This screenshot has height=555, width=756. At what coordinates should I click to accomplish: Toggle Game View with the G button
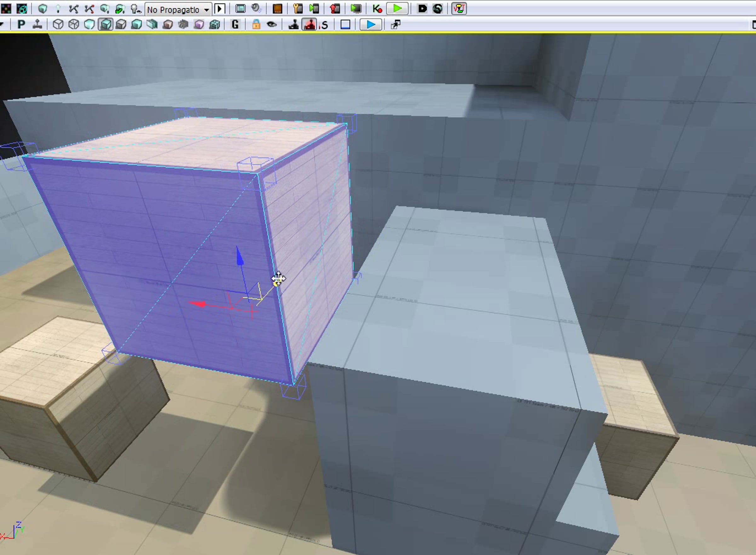pyautogui.click(x=236, y=25)
